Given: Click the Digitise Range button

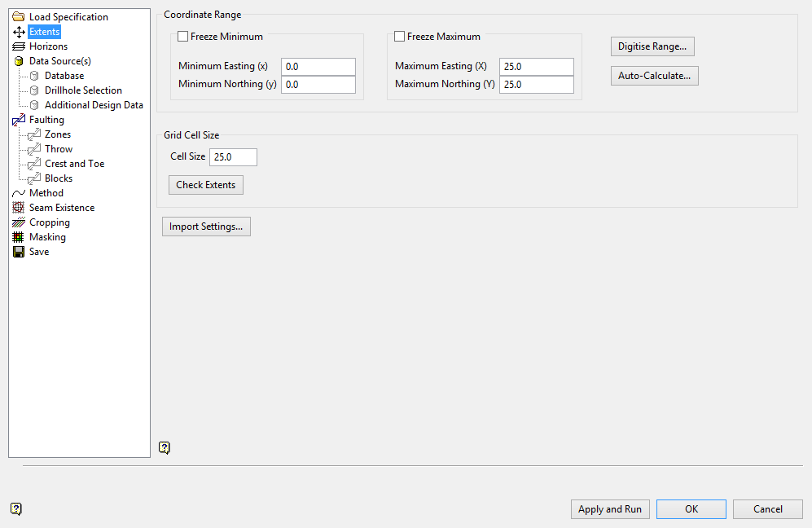Looking at the screenshot, I should [x=652, y=46].
